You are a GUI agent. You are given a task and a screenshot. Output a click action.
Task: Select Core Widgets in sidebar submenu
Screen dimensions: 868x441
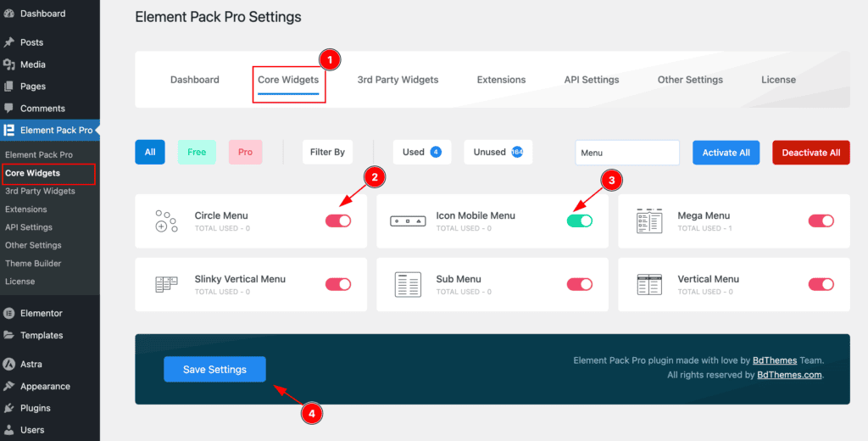pos(33,173)
